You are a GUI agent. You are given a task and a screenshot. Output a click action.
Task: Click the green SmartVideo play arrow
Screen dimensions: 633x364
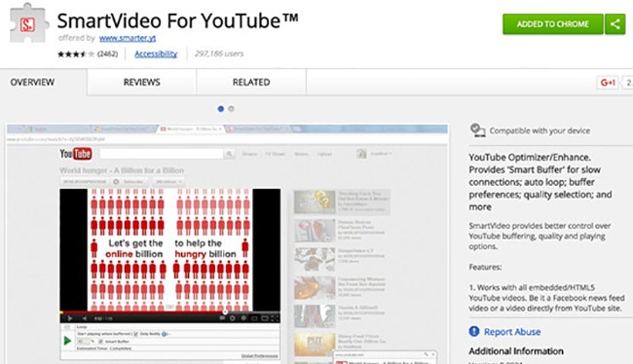coord(67,341)
